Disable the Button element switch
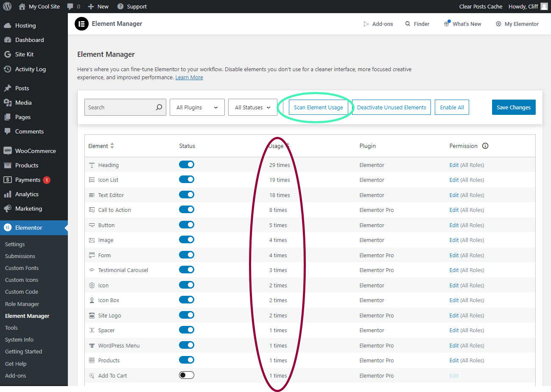 (187, 225)
